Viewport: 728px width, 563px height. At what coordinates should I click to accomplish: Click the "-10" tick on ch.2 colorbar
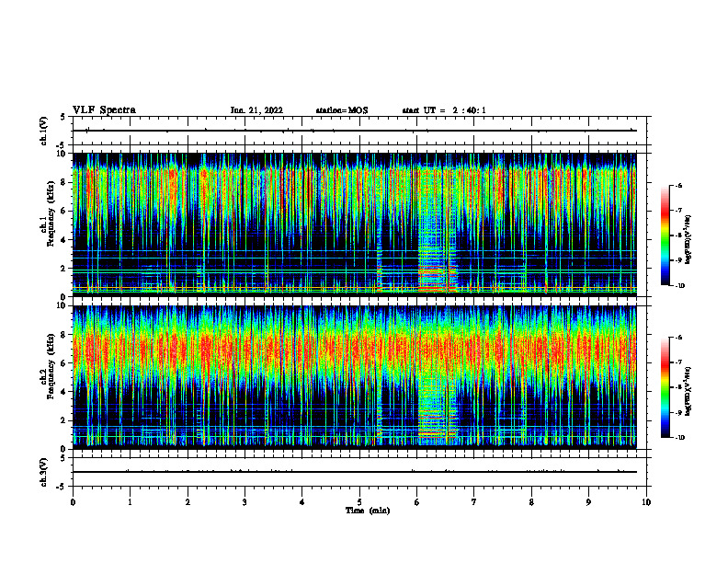coord(679,438)
